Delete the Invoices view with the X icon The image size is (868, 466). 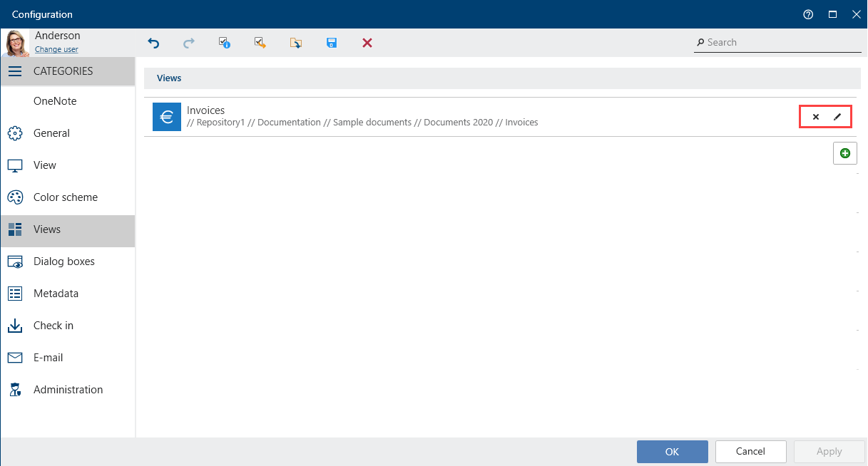click(x=816, y=117)
